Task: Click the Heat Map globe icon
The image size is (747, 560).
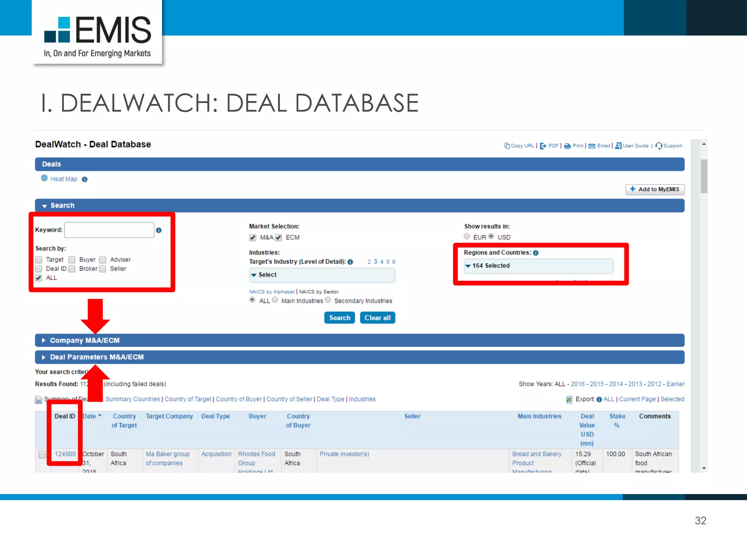Action: (44, 178)
